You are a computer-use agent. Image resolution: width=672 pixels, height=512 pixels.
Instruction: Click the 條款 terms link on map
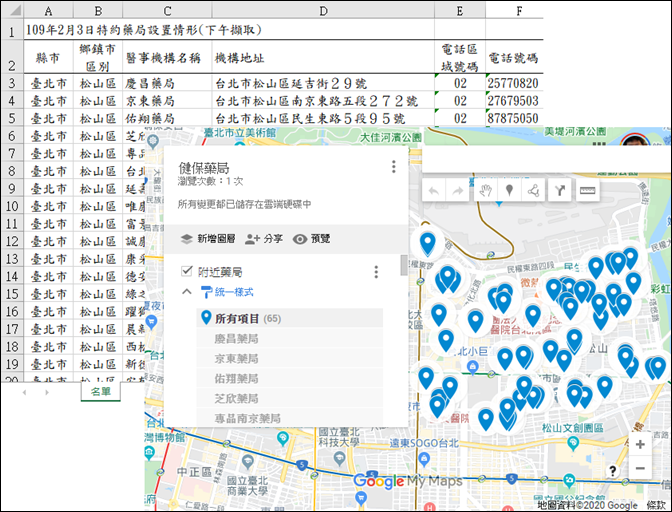(656, 506)
